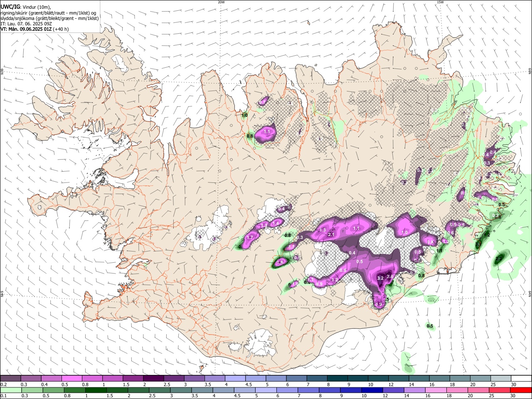Click the light violet 14 swatch in rain legend
This screenshot has width=532, height=399.
coord(414,390)
